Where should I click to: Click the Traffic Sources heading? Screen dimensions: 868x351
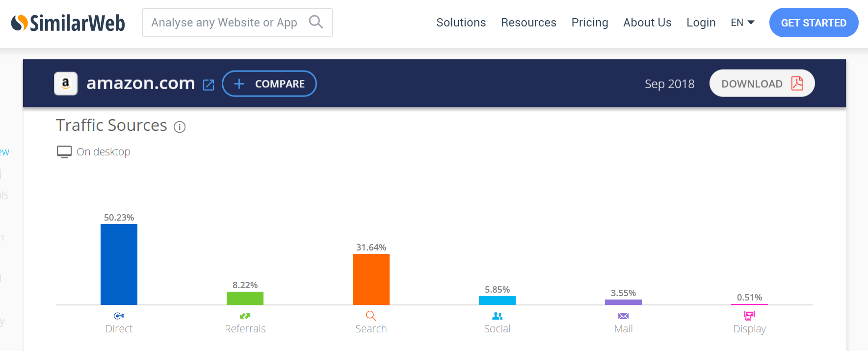[x=111, y=125]
